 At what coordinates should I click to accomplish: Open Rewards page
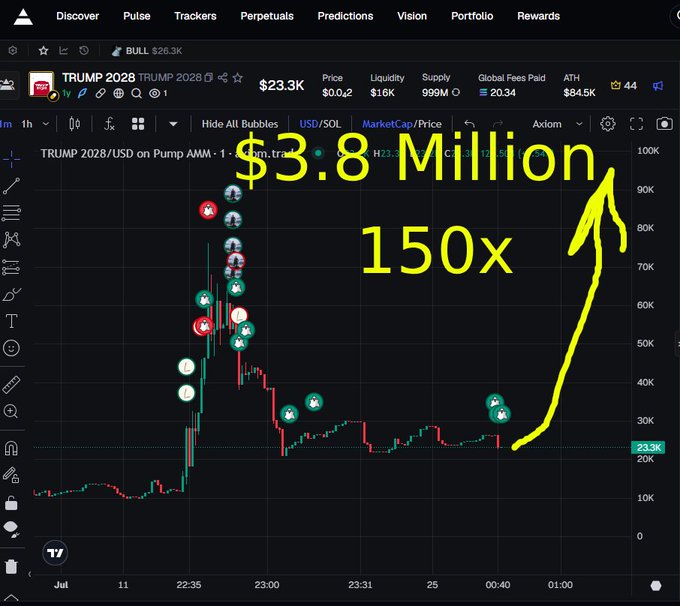coord(538,16)
